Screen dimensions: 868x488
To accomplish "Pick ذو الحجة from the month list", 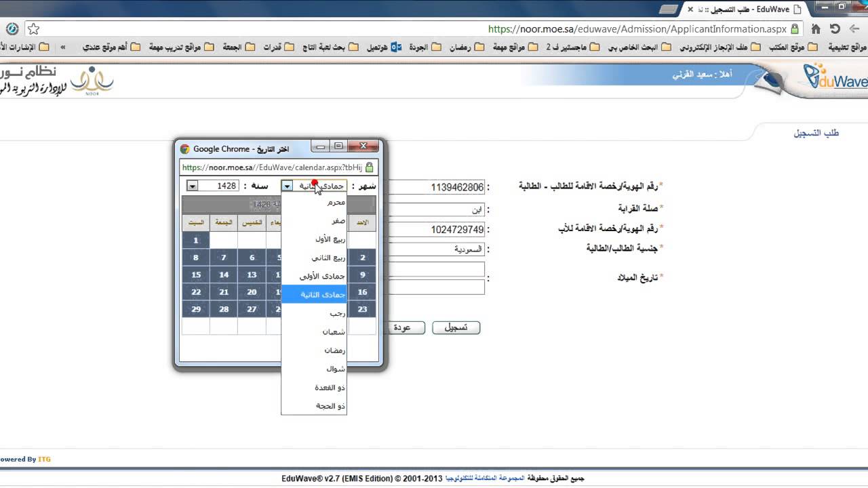I will [314, 406].
